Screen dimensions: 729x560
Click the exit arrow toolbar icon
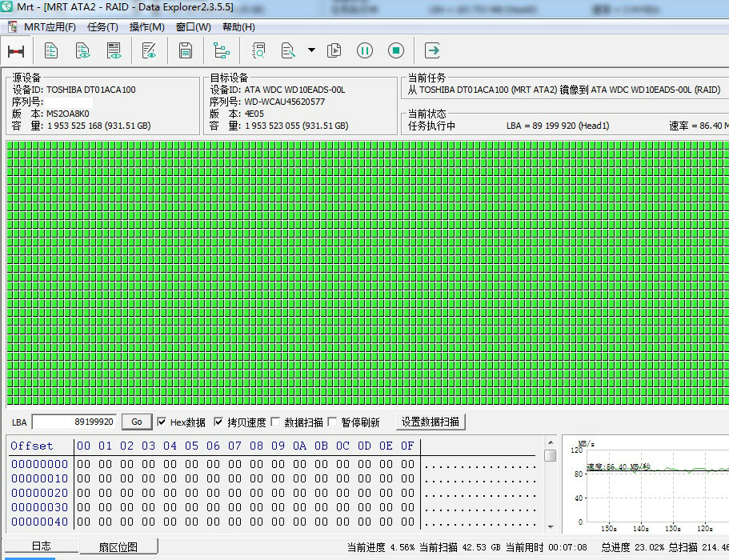point(432,50)
